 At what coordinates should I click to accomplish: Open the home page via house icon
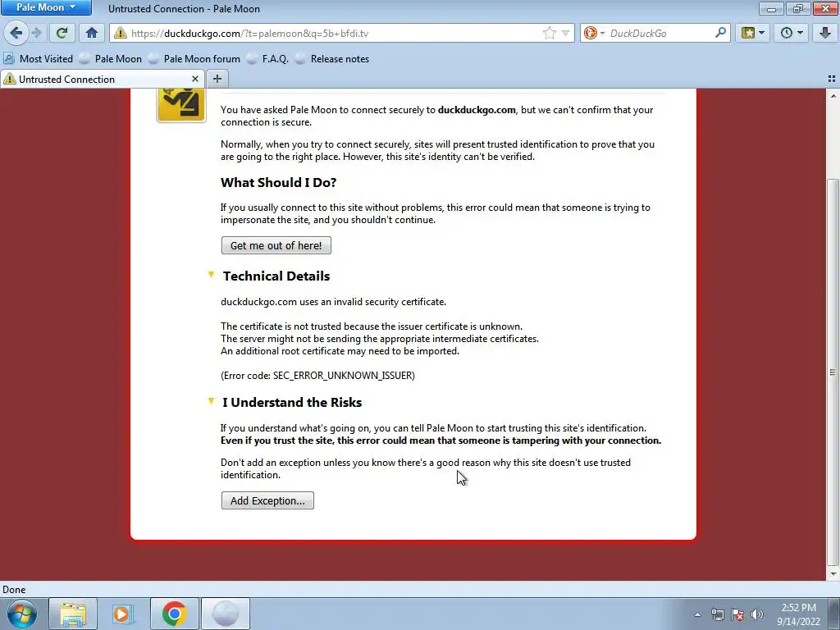coord(92,33)
